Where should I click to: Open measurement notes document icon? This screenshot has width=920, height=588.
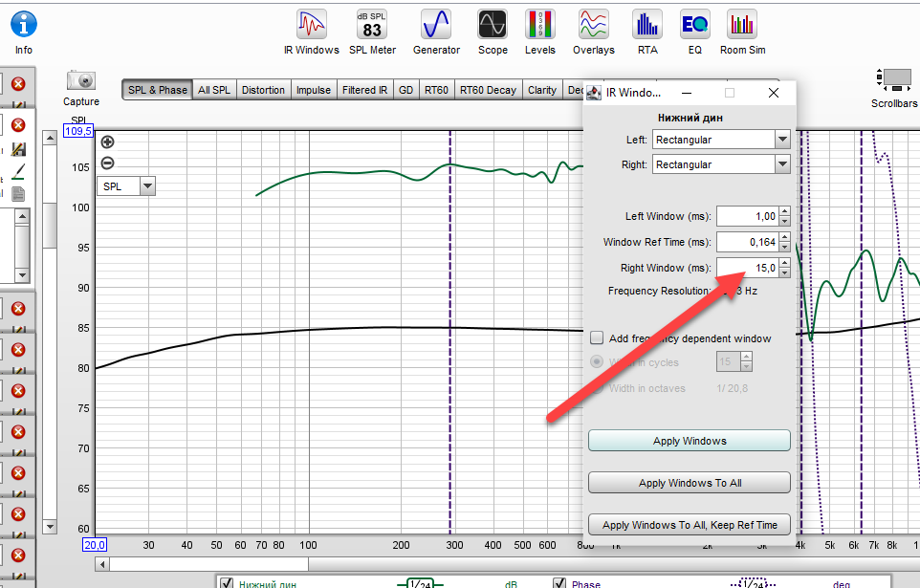click(x=18, y=194)
